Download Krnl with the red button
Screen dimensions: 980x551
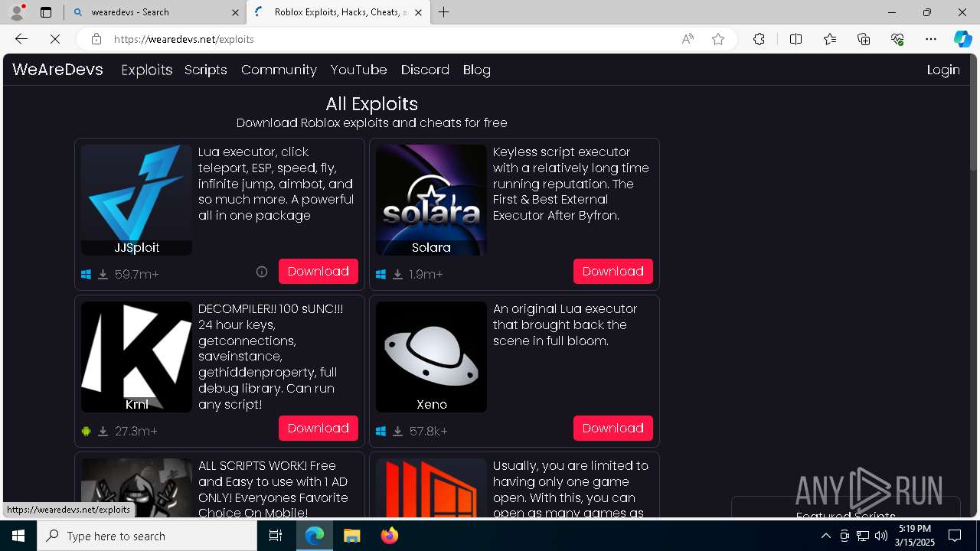coord(318,428)
